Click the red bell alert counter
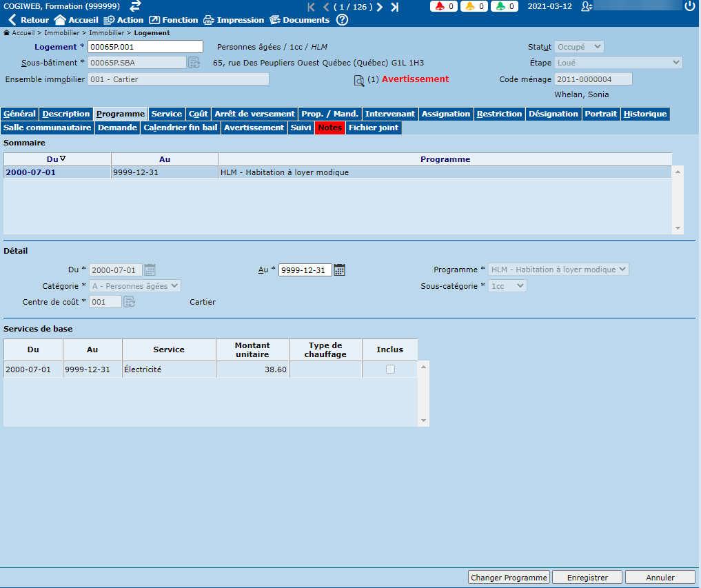The height and width of the screenshot is (588, 701). [443, 6]
